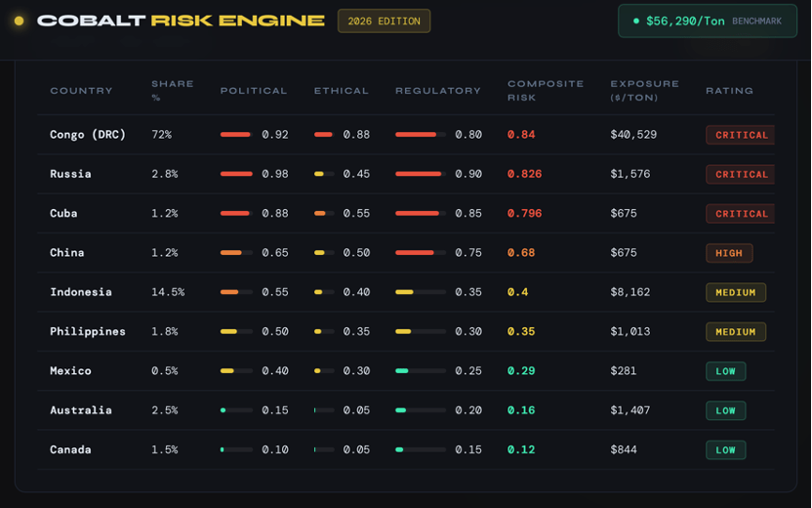The image size is (812, 508).
Task: Click the Critical rating badge for Russia
Action: [x=742, y=174]
